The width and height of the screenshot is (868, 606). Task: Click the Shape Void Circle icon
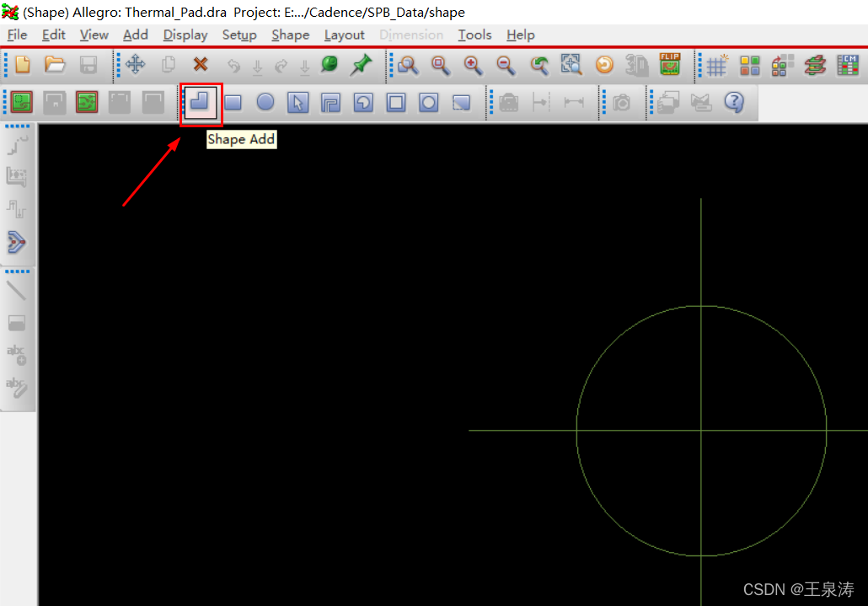point(428,102)
